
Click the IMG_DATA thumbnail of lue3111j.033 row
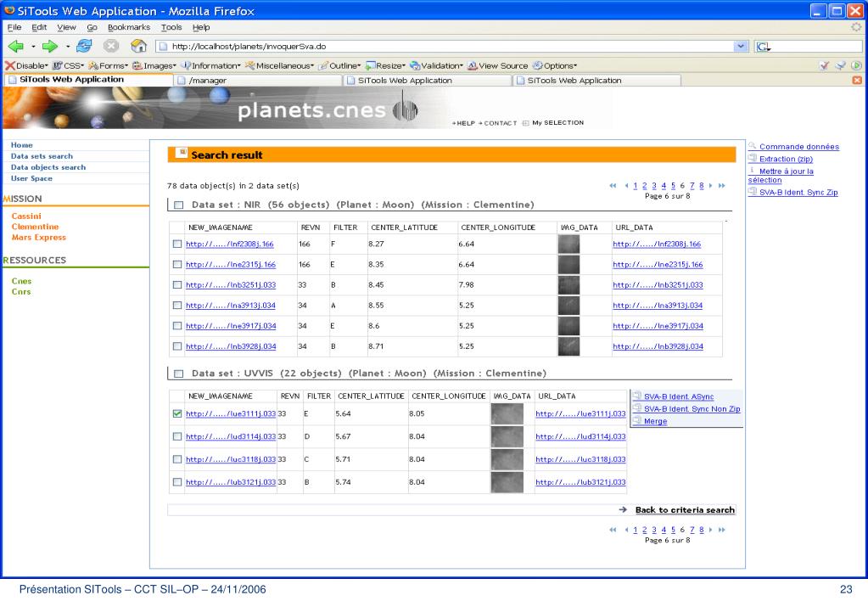click(507, 413)
